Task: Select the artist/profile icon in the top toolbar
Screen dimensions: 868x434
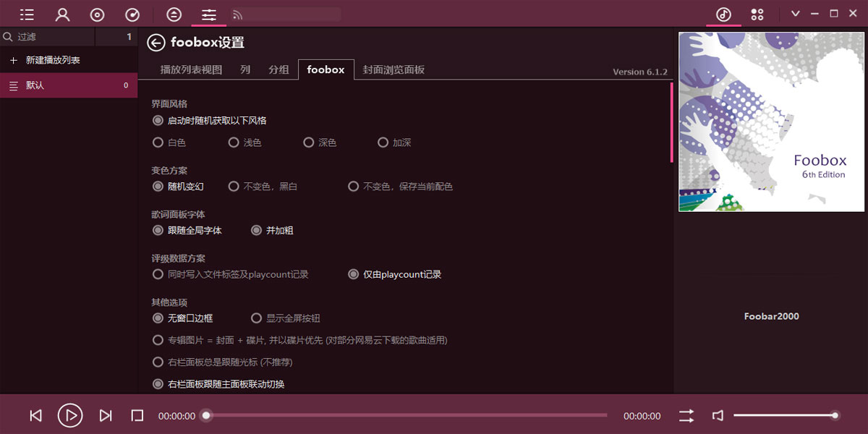Action: pos(62,14)
